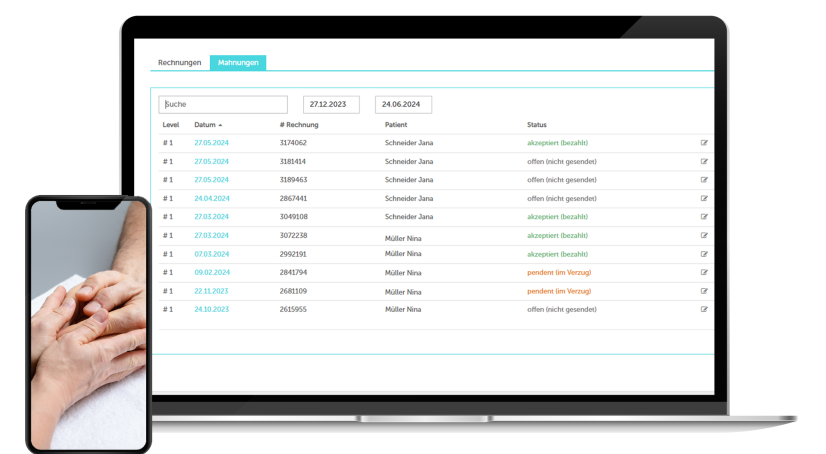Viewport: 826px width, 454px height.
Task: Click edit icon on invoice 2841794 row
Action: click(x=704, y=272)
